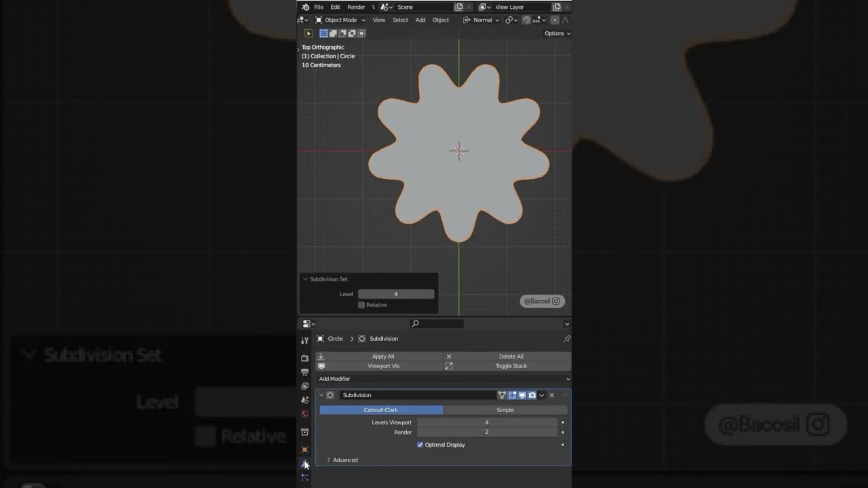Open the scene browse icon dropdown
Viewport: 868px width, 488px height.
coord(386,7)
